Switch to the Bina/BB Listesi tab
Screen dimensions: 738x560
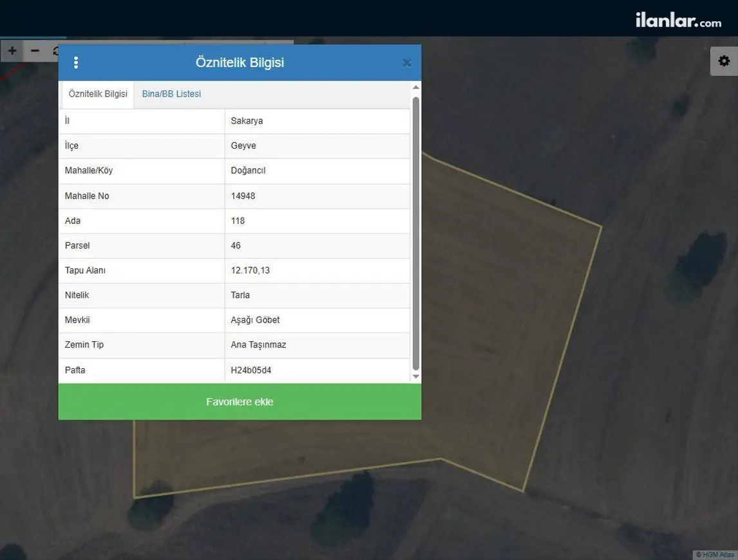click(171, 93)
